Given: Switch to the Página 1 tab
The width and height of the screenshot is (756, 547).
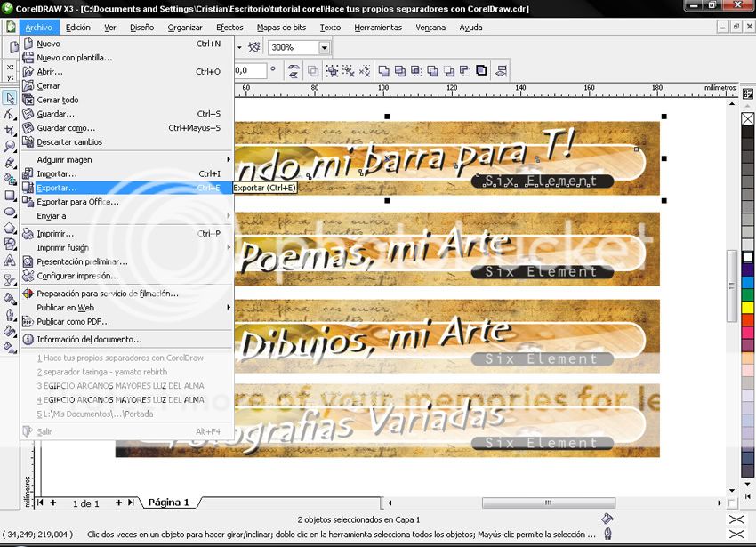Looking at the screenshot, I should coord(169,503).
